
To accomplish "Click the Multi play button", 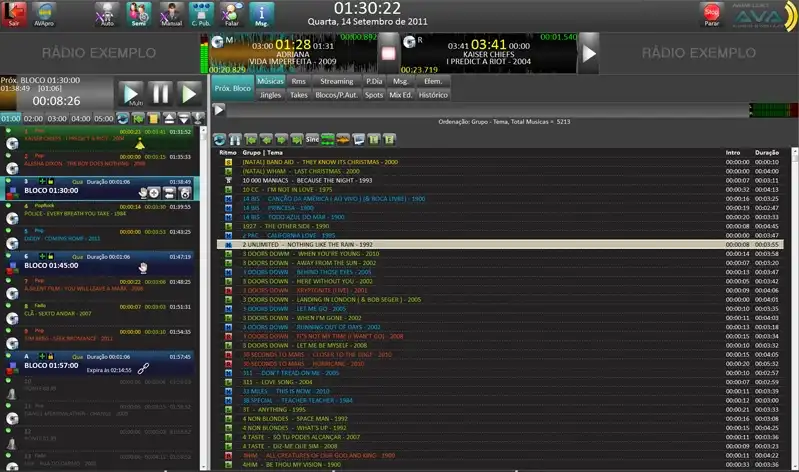I will pos(131,94).
